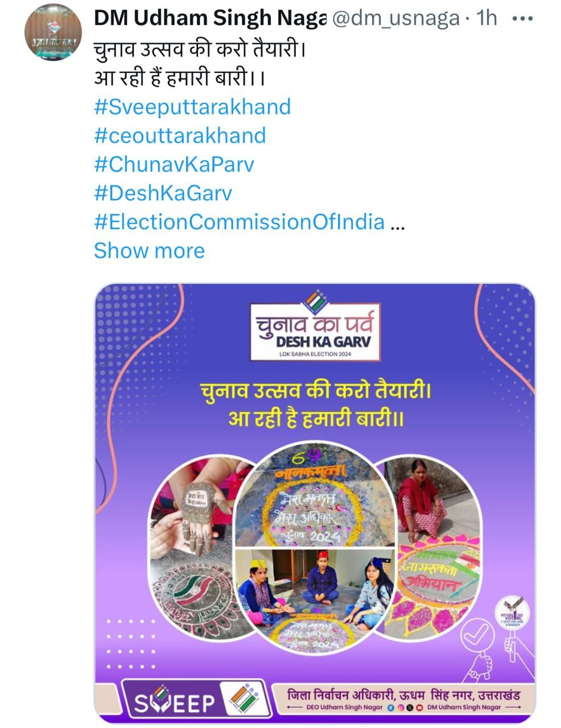Click the Chunav Ka Parv Desh Ka Garv logo

(315, 326)
